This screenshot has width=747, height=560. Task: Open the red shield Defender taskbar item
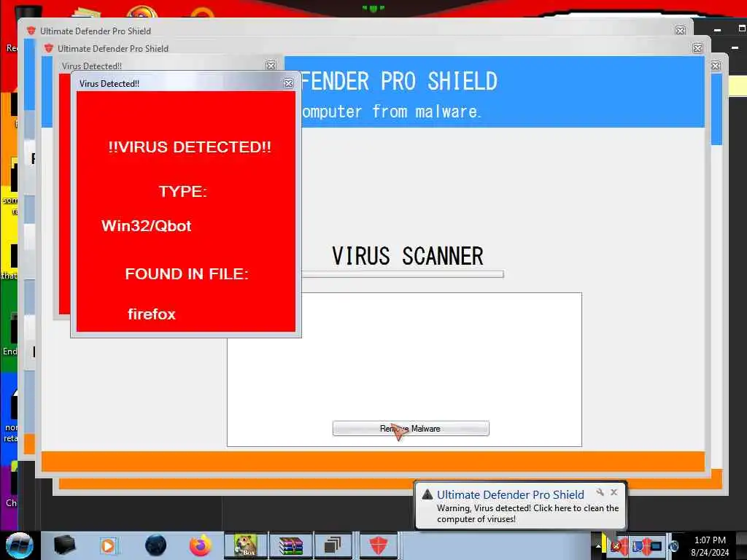(379, 545)
